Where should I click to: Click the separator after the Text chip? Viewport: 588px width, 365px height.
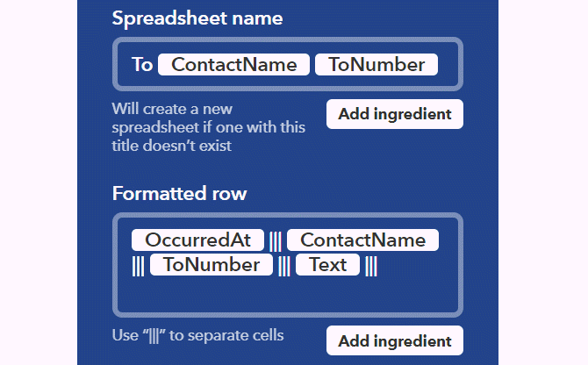[371, 265]
